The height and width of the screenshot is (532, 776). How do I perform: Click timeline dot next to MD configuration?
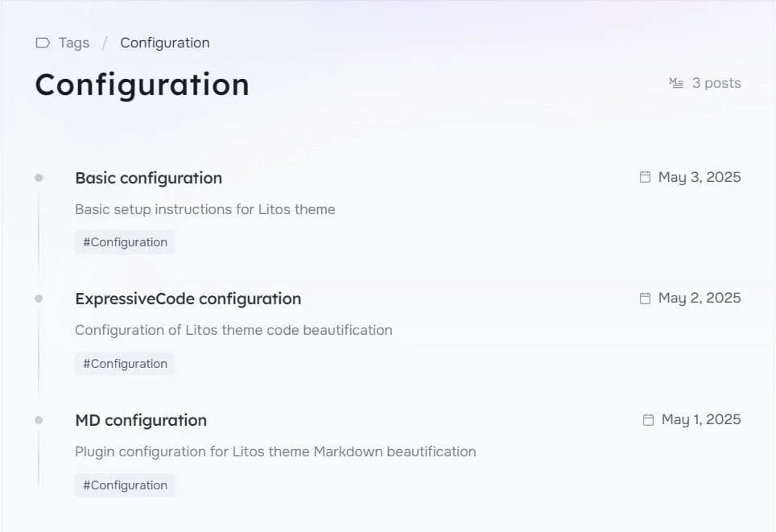[39, 420]
